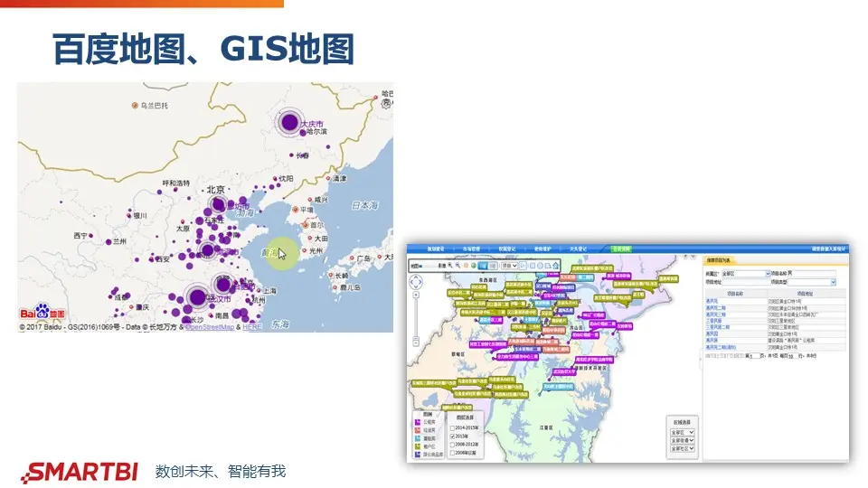This screenshot has width=868, height=488.
Task: Click the green highlighted tab in GIS header
Action: [x=621, y=249]
